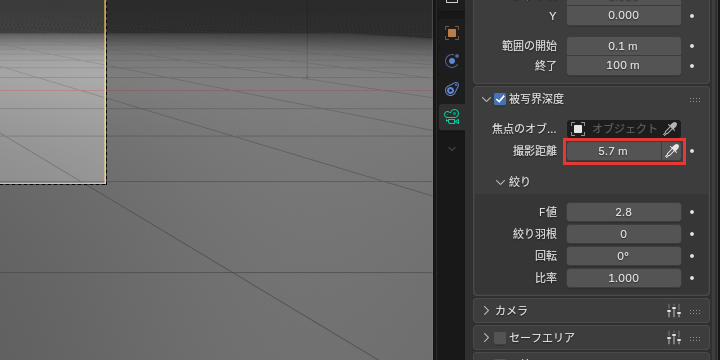Expand the セーフエリア panel
Screen dimensions: 720x360
tap(486, 338)
